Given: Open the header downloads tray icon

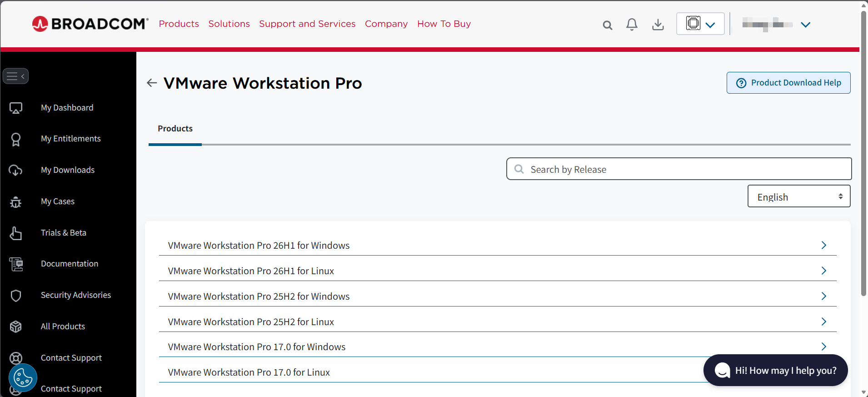Looking at the screenshot, I should pos(658,25).
